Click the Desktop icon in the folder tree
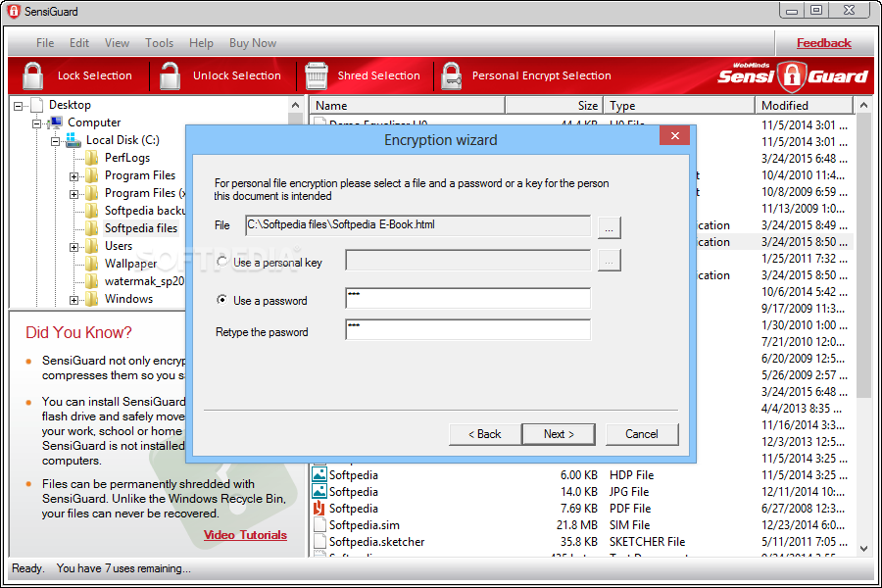The image size is (882, 588). click(x=37, y=105)
